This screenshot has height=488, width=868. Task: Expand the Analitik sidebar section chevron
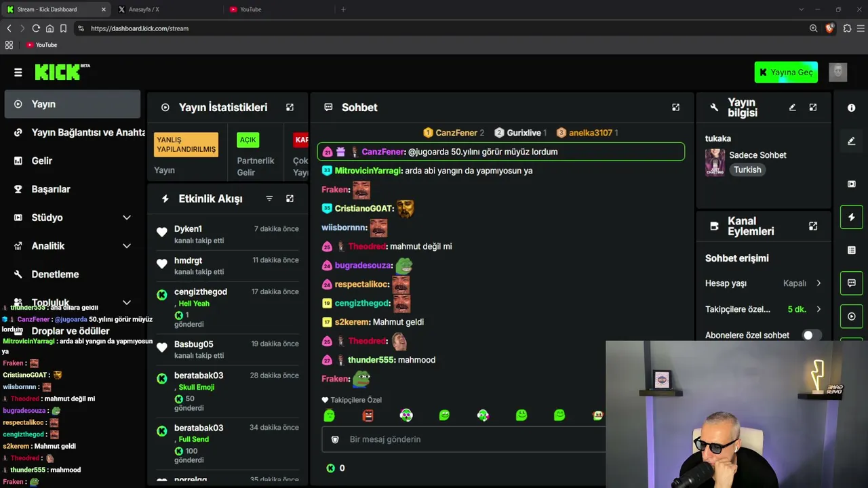click(x=127, y=246)
